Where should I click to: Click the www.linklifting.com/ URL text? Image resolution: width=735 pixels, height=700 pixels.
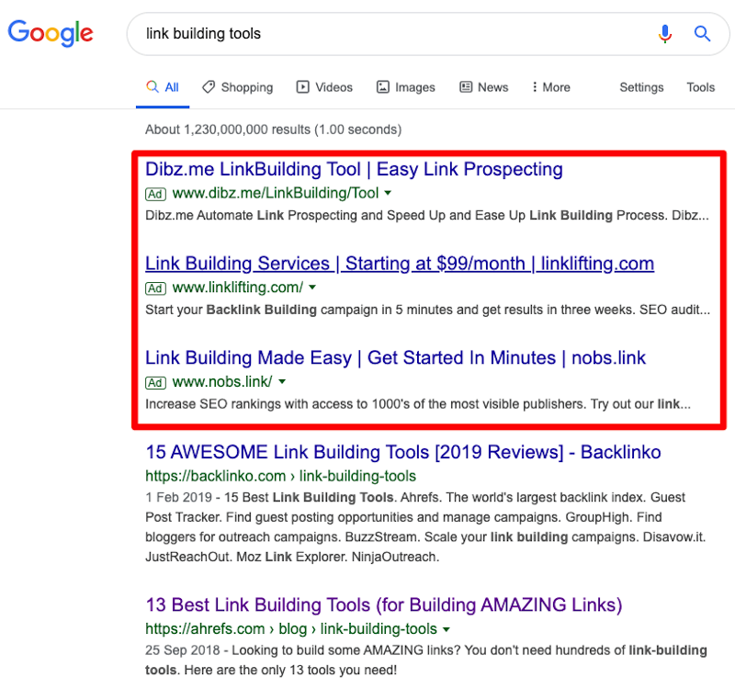(238, 287)
